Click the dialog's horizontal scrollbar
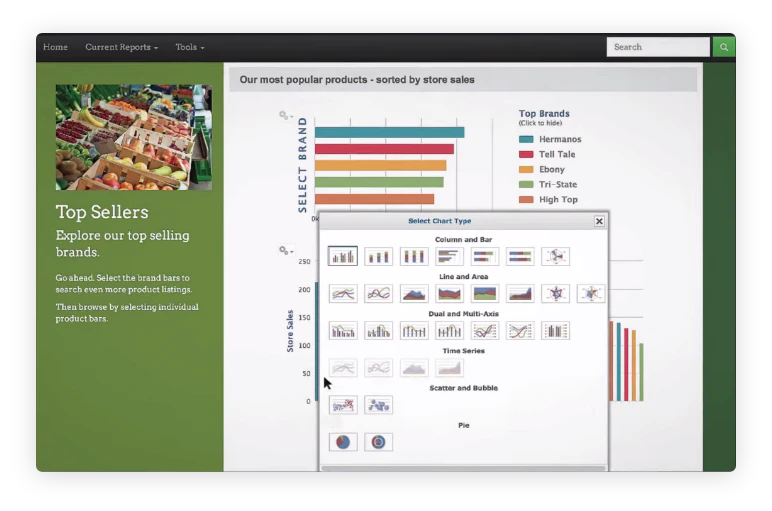This screenshot has width=772, height=511. tap(463, 468)
